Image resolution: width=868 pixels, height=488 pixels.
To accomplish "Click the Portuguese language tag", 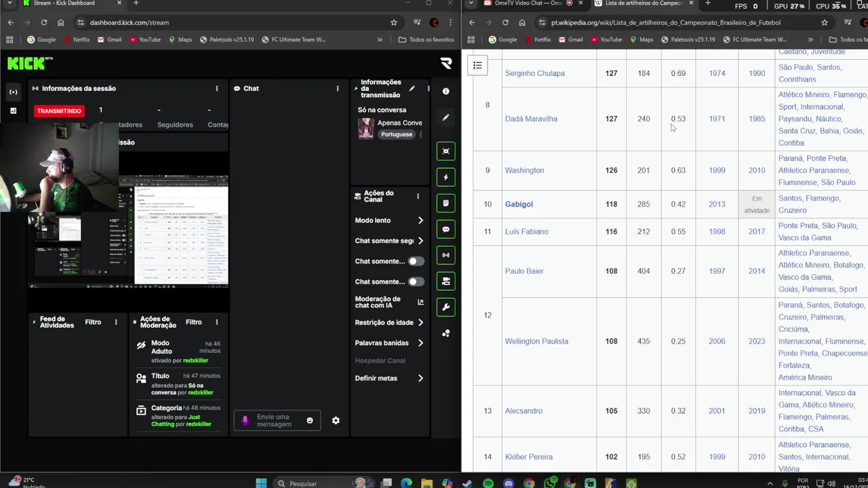I will click(x=396, y=134).
